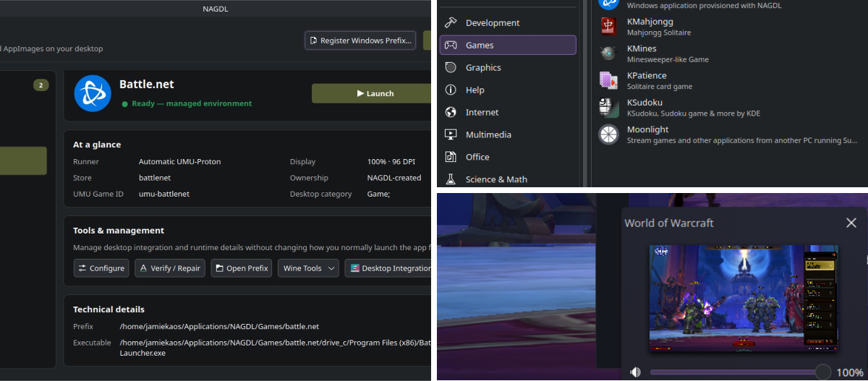Select the Office category
The image size is (868, 381).
pos(508,157)
